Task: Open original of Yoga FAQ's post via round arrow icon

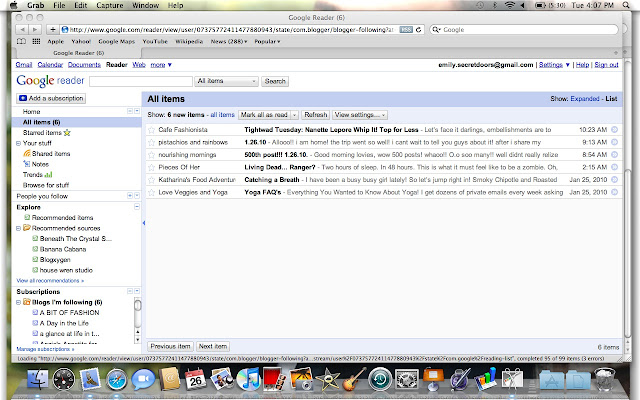Action: point(614,192)
